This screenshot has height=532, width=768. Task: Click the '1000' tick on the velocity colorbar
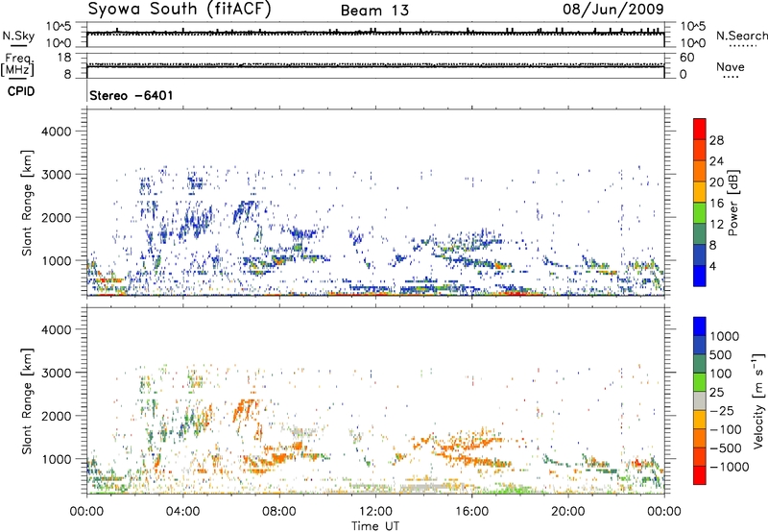point(725,336)
